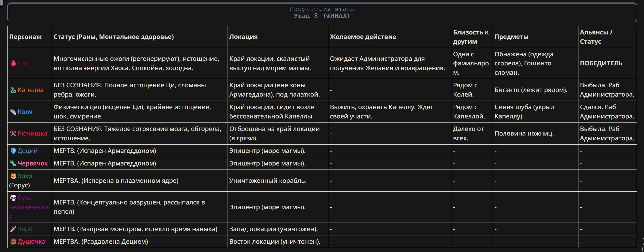Click the skull icon beside Суть человеческая
Image resolution: width=644 pixels, height=252 pixels.
pos(13,198)
